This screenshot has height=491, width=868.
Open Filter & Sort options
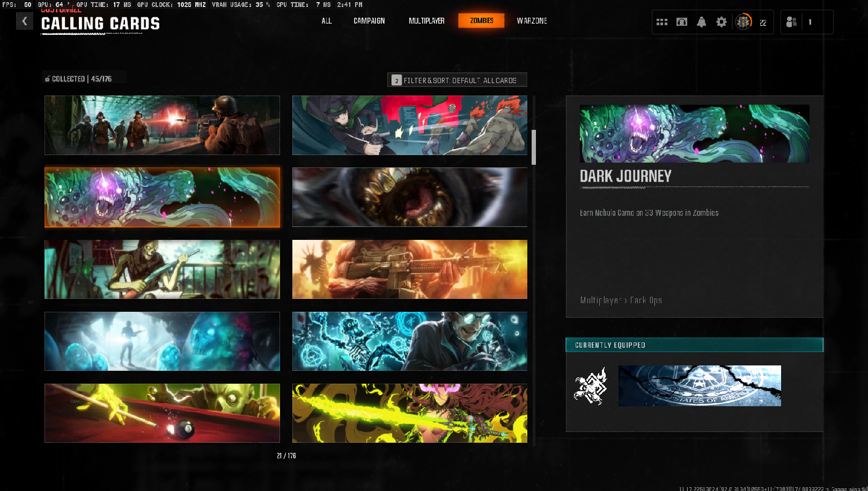(x=457, y=80)
